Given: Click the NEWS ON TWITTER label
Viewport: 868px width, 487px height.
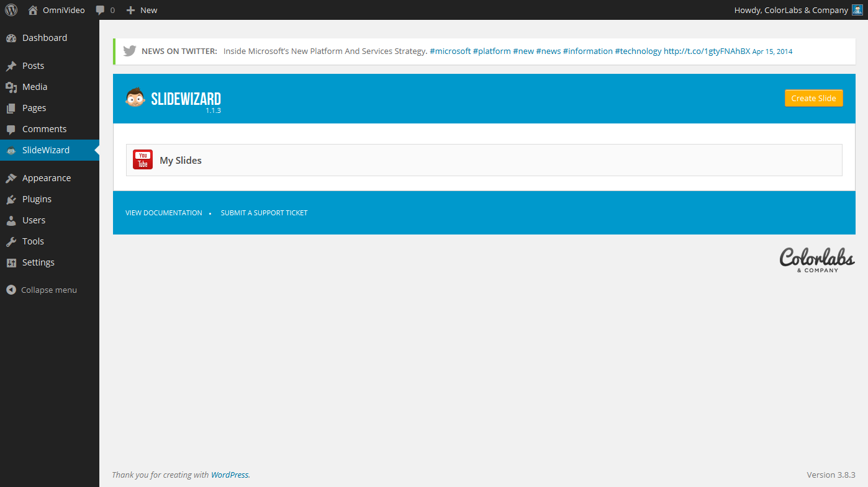Looking at the screenshot, I should pyautogui.click(x=179, y=51).
